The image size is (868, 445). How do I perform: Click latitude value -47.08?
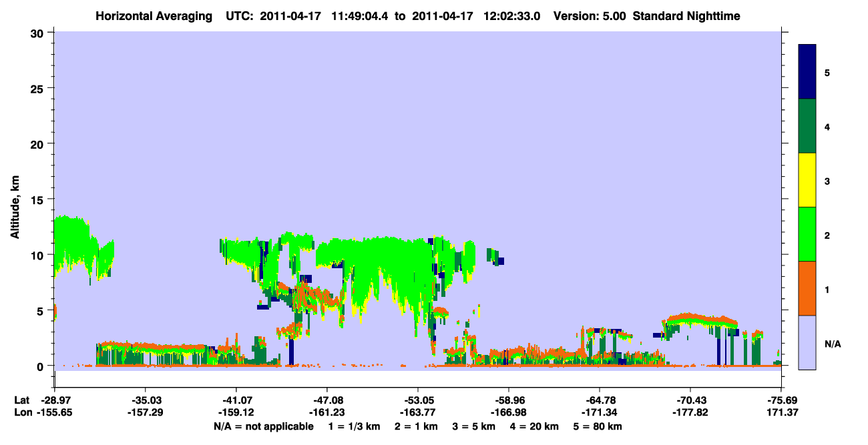tap(327, 400)
